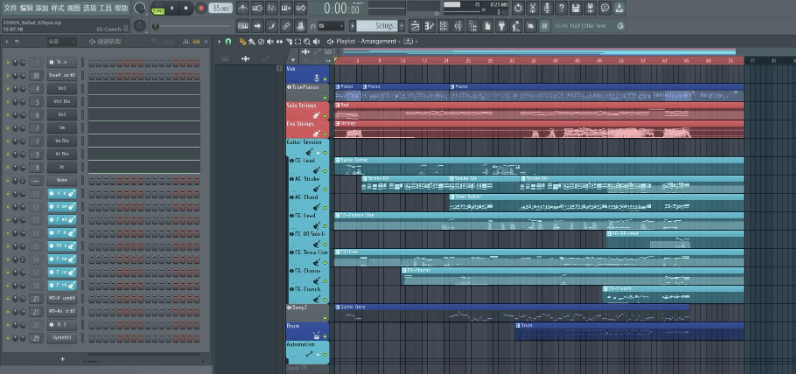
Task: Start playback with the play button
Action: pyautogui.click(x=173, y=8)
